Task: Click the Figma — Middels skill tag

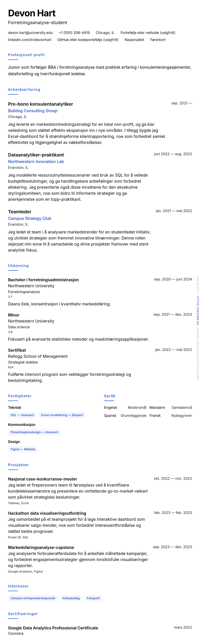Action: coord(23,449)
